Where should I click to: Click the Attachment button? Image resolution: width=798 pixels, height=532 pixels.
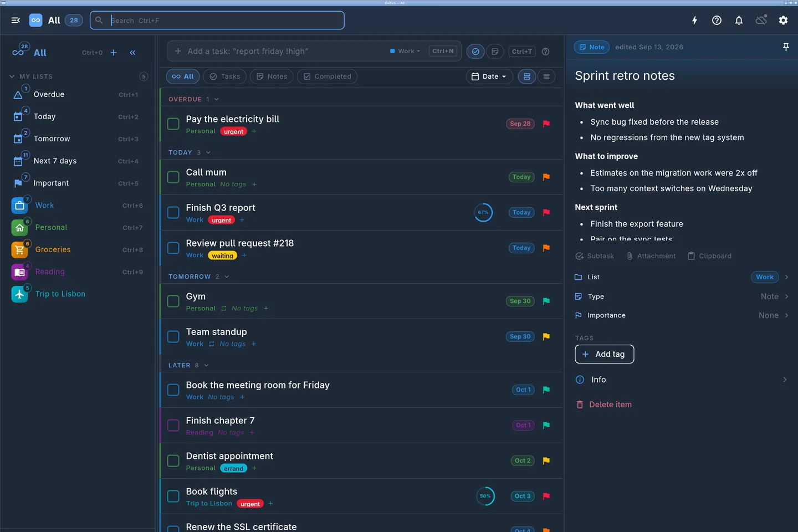tap(651, 256)
